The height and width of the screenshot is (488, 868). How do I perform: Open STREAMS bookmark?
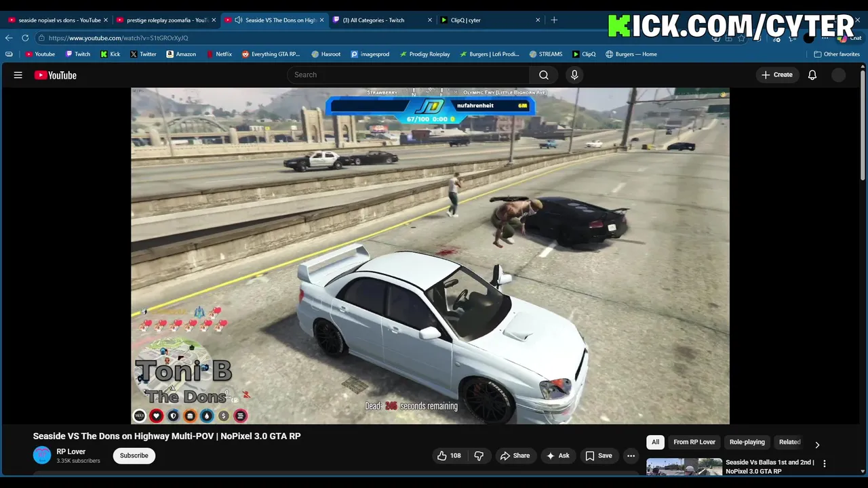click(546, 54)
